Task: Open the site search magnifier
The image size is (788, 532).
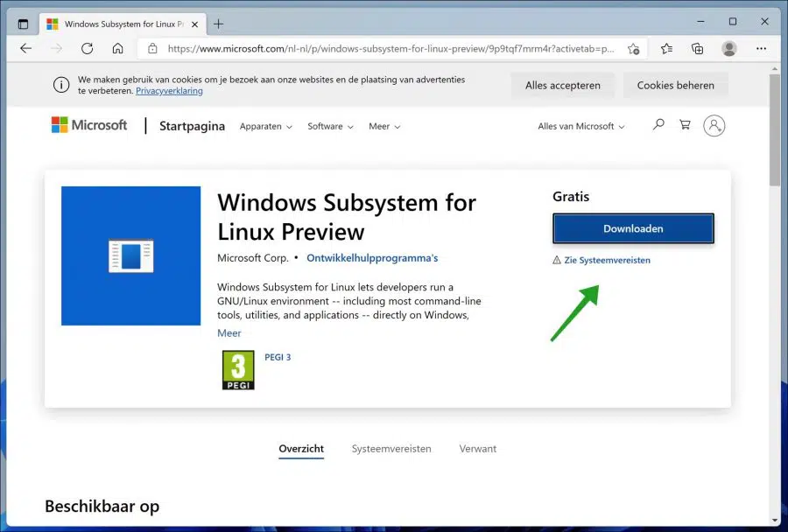Action: pyautogui.click(x=658, y=124)
